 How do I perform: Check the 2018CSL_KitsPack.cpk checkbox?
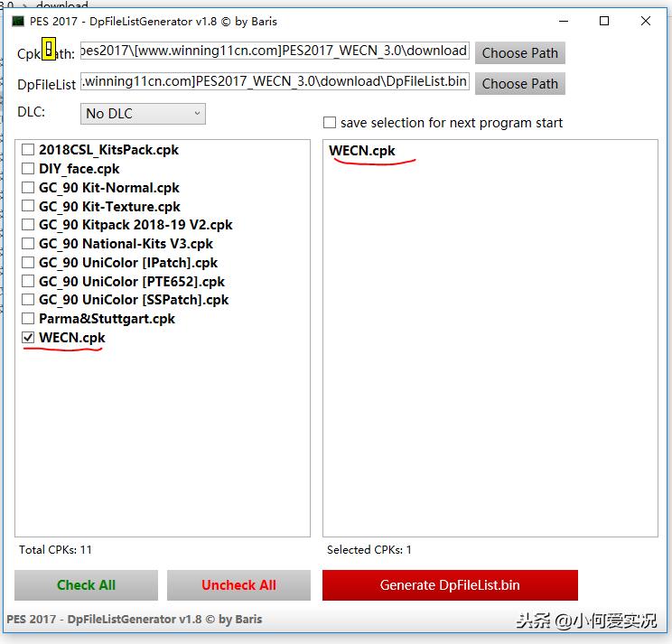click(28, 150)
